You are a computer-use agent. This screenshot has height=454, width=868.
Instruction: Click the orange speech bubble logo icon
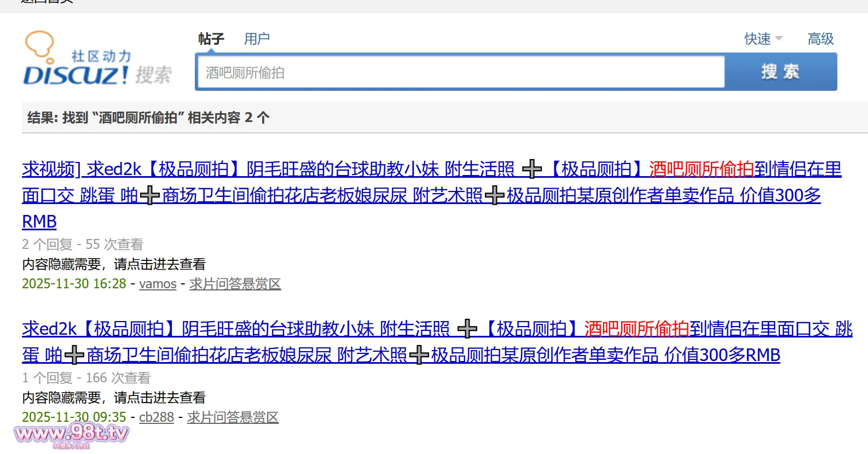coord(39,45)
